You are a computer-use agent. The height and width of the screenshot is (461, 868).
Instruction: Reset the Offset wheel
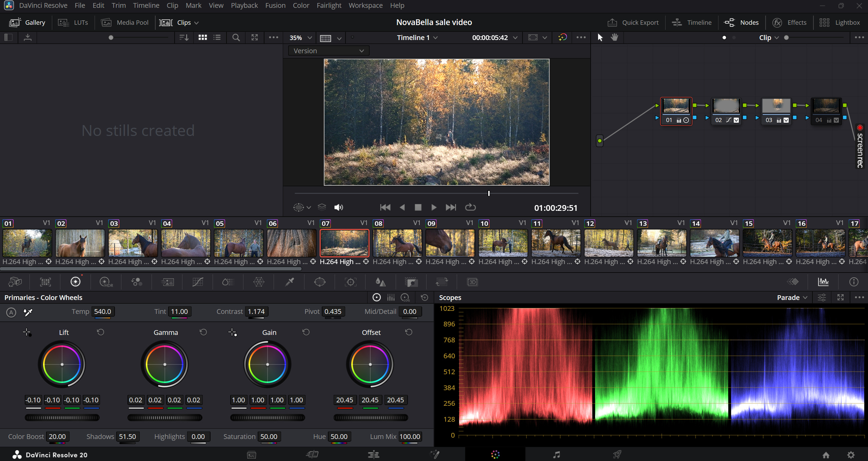coord(409,332)
